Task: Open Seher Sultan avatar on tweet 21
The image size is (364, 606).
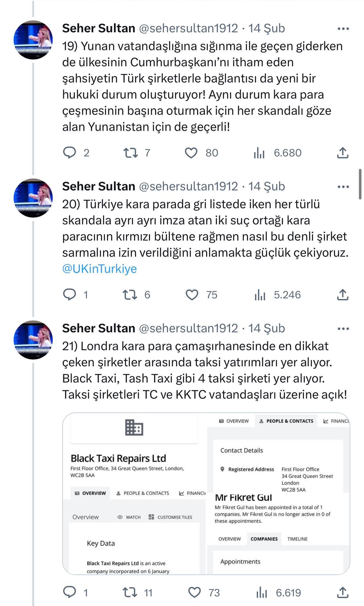Action: (x=33, y=340)
